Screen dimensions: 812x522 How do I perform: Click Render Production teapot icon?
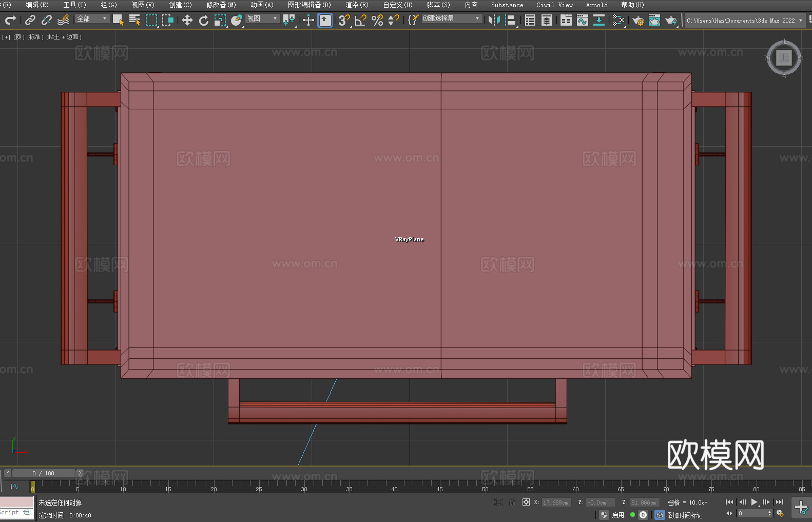point(671,20)
